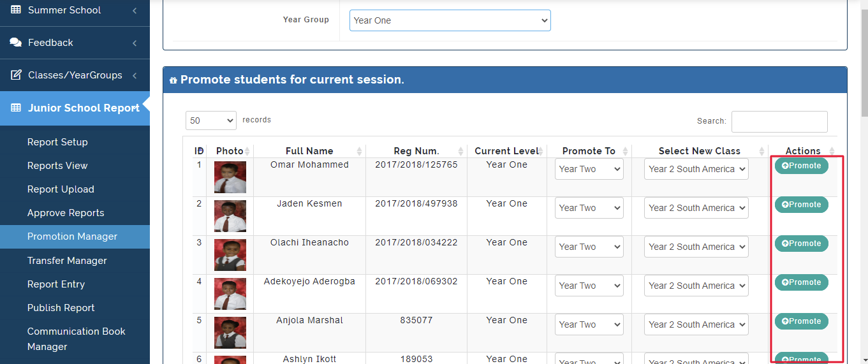The width and height of the screenshot is (868, 364).
Task: Open Promote To dropdown for Omar Mohammed
Action: point(589,169)
